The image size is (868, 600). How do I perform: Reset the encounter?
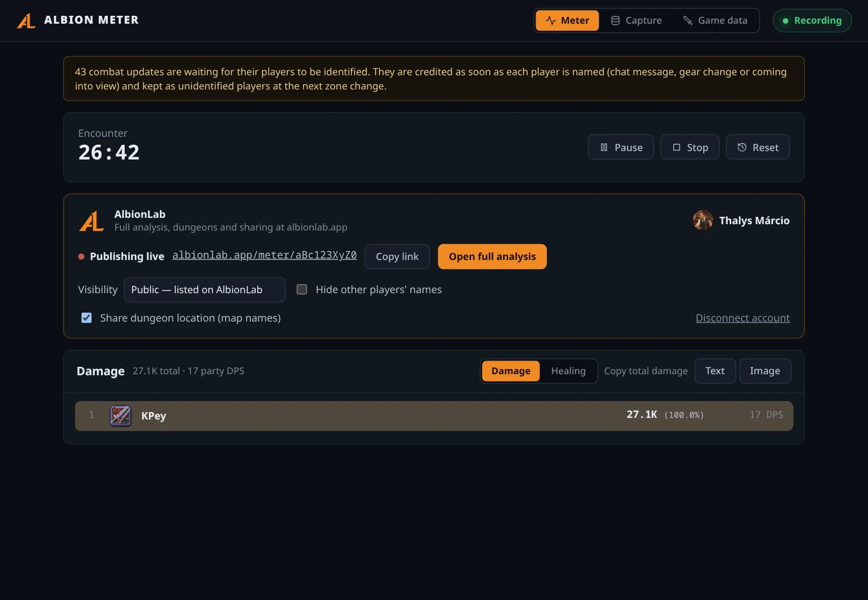(758, 147)
